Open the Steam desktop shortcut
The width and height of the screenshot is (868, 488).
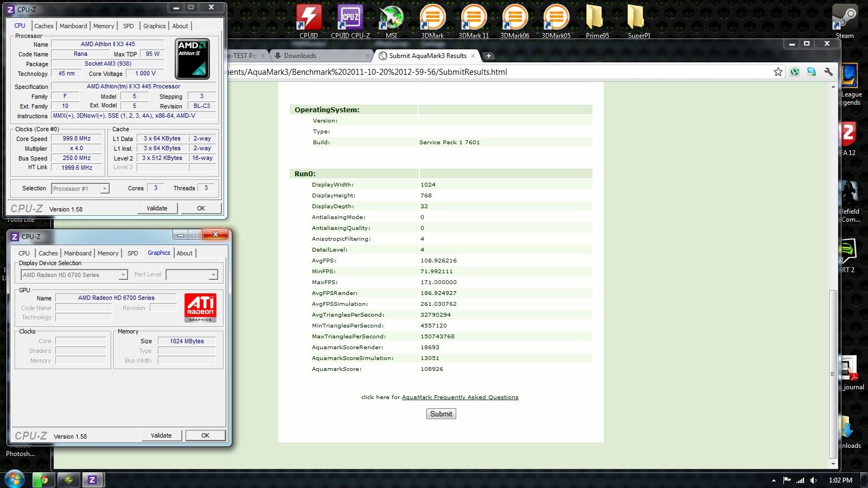pos(845,21)
